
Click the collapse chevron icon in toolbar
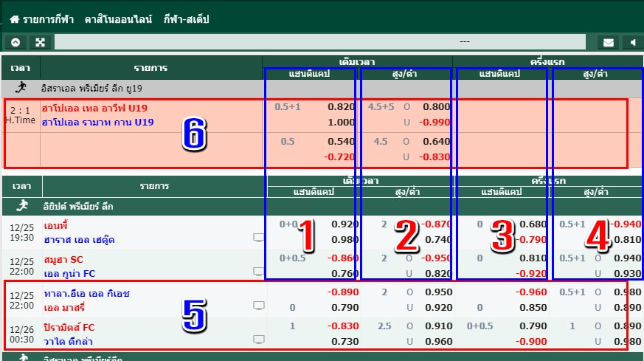pos(15,42)
